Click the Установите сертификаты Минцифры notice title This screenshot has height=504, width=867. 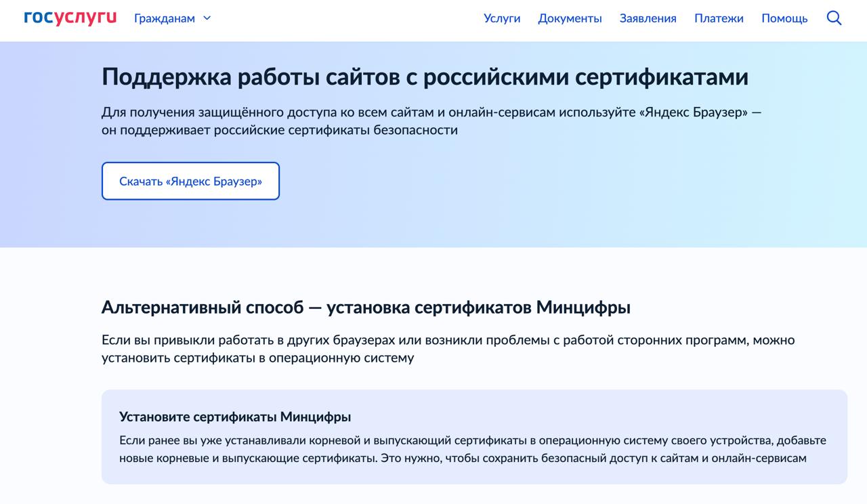[x=235, y=417]
